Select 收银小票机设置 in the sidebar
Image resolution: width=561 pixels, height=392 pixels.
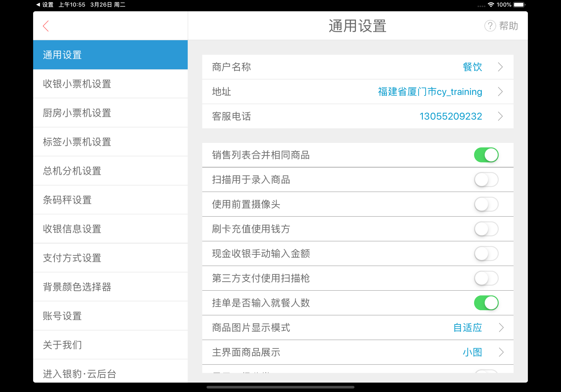pyautogui.click(x=77, y=84)
